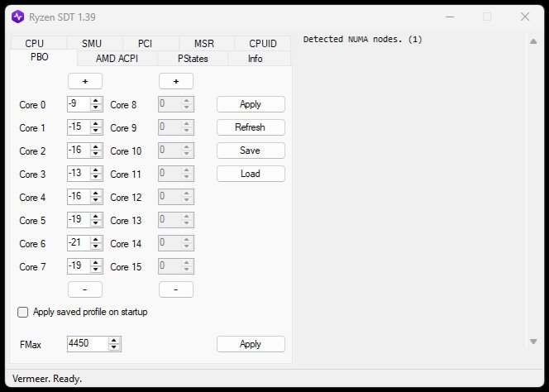Decrease FMax with the down arrow
Screen dimensions: 549x392
pos(114,347)
